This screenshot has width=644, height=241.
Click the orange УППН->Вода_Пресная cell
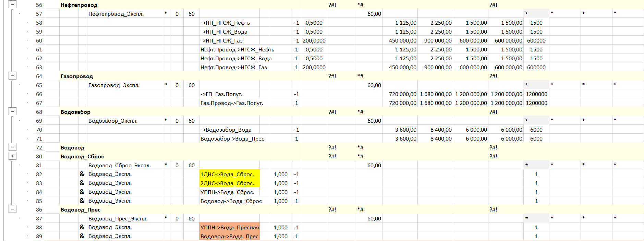229,227
